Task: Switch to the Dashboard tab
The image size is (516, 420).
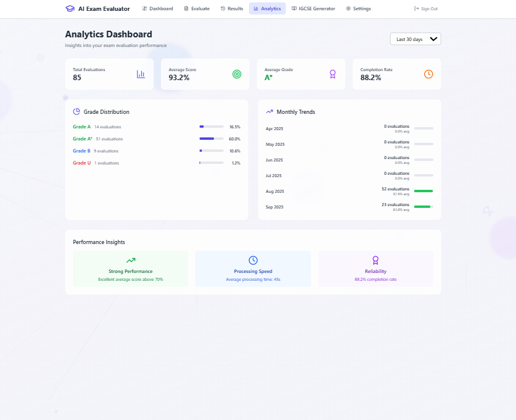Action: 157,8
